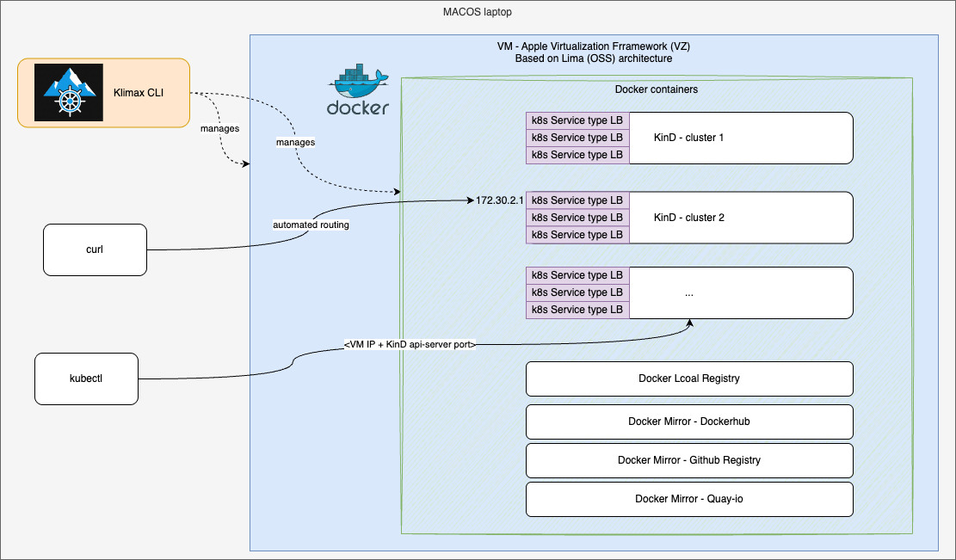Select the kubectl box
The width and height of the screenshot is (956, 560).
(87, 378)
